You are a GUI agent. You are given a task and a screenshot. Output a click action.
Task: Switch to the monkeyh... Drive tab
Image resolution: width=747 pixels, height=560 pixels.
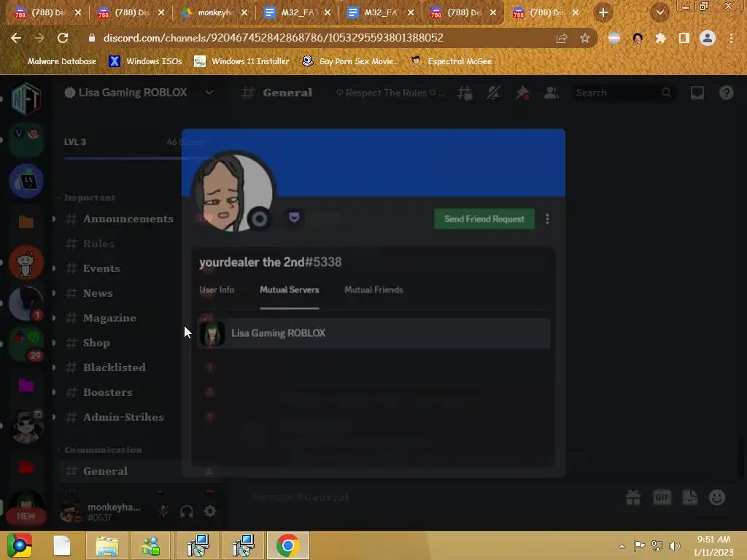point(215,12)
